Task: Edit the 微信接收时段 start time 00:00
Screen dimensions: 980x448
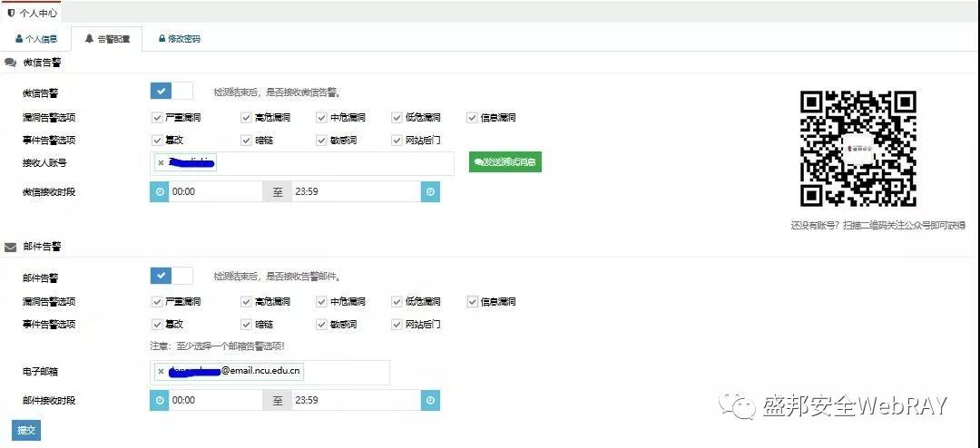Action: coord(216,192)
